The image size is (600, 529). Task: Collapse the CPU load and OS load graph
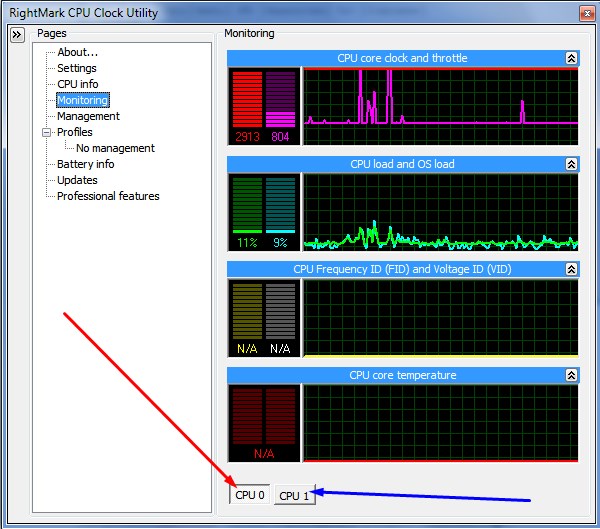tap(571, 164)
